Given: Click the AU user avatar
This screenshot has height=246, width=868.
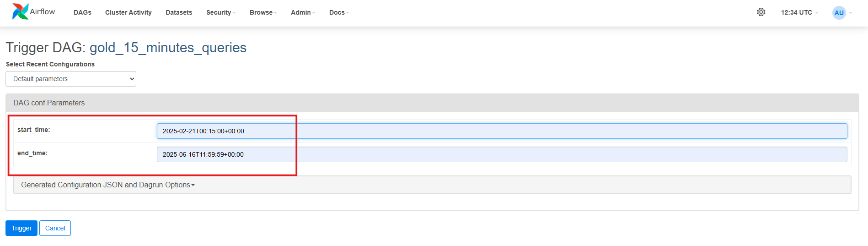Looking at the screenshot, I should (x=839, y=13).
